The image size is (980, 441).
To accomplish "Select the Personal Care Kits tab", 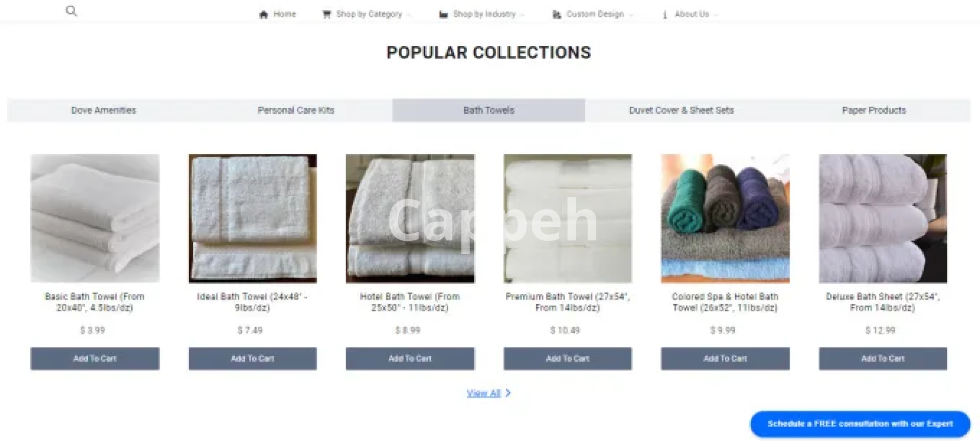I will point(296,110).
